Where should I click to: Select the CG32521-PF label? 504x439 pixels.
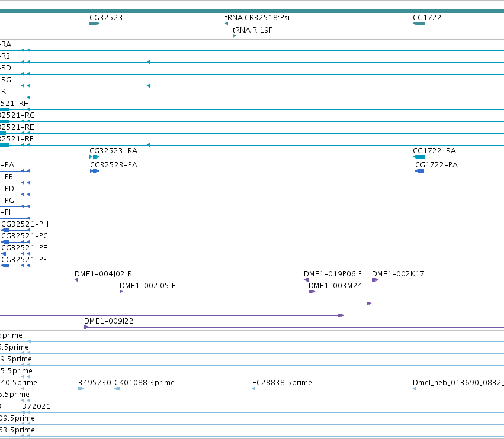tap(24, 260)
